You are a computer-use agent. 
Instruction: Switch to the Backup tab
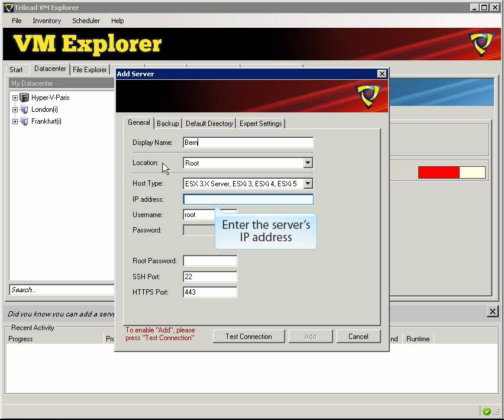168,124
